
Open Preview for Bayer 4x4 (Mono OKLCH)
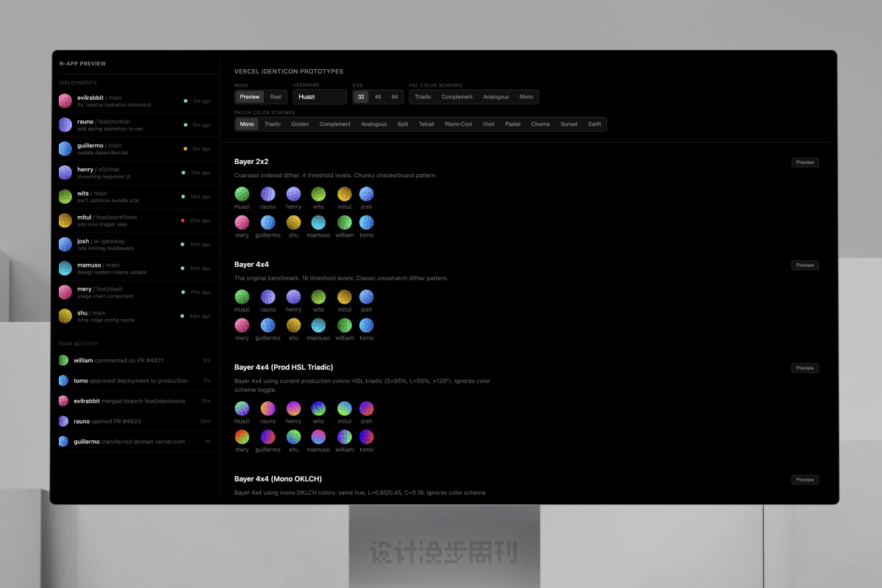click(x=805, y=480)
